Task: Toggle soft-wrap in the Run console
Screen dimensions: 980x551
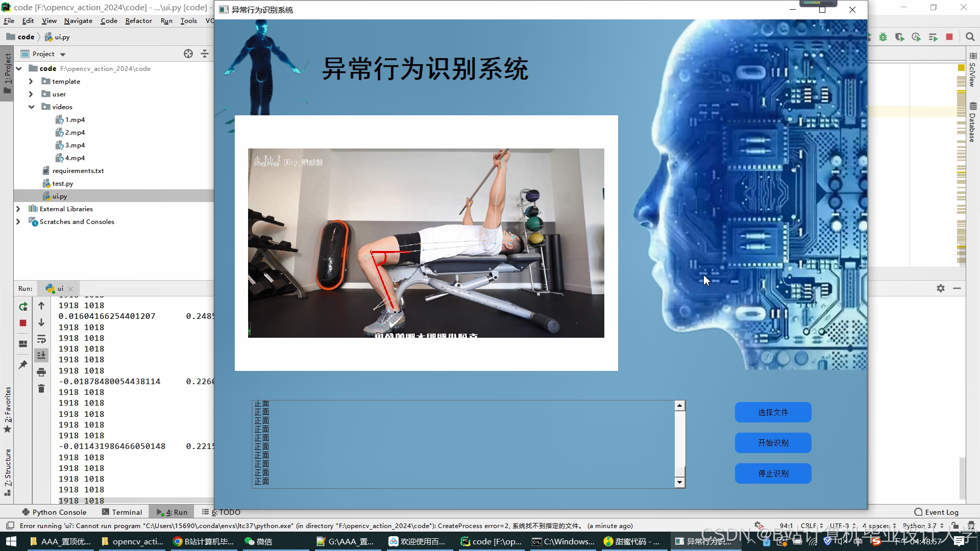Action: coord(41,339)
